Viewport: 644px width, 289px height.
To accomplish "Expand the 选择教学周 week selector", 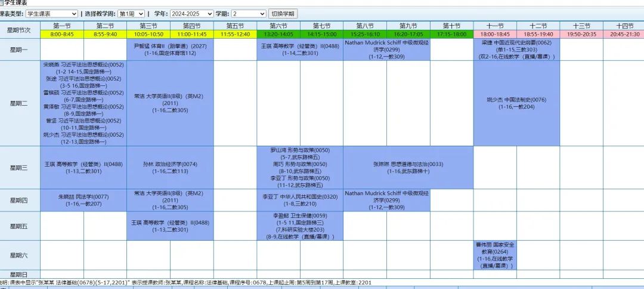I will (x=131, y=14).
